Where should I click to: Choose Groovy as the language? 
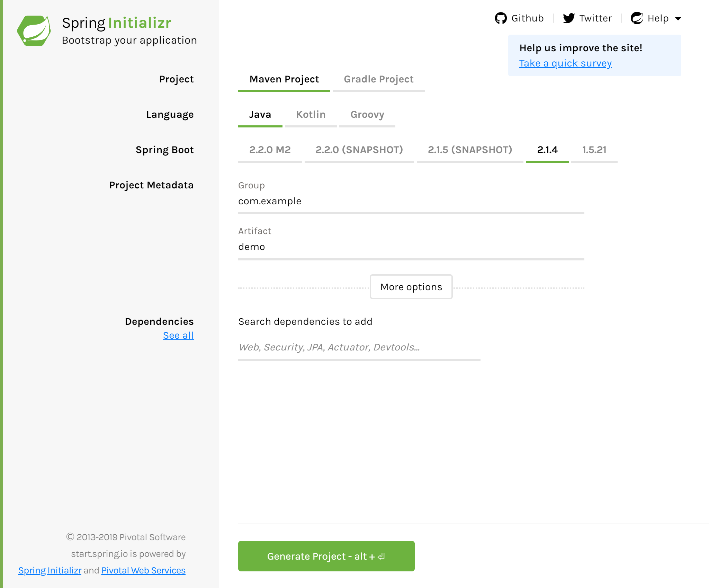tap(367, 115)
